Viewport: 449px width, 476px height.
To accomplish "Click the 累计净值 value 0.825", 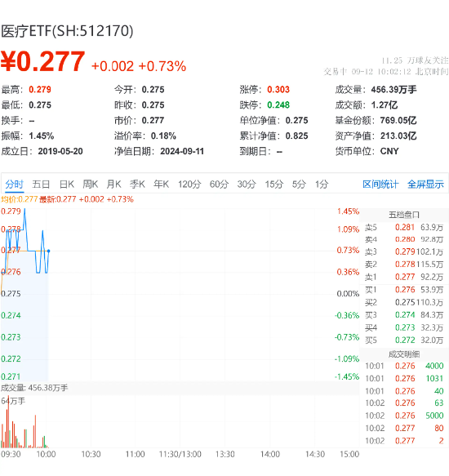I will [x=296, y=136].
